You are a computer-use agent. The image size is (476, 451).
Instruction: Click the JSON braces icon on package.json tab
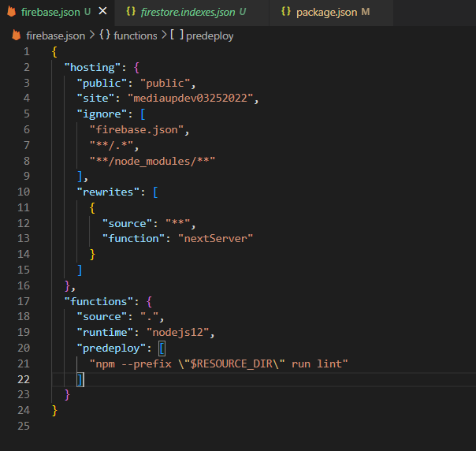[285, 12]
